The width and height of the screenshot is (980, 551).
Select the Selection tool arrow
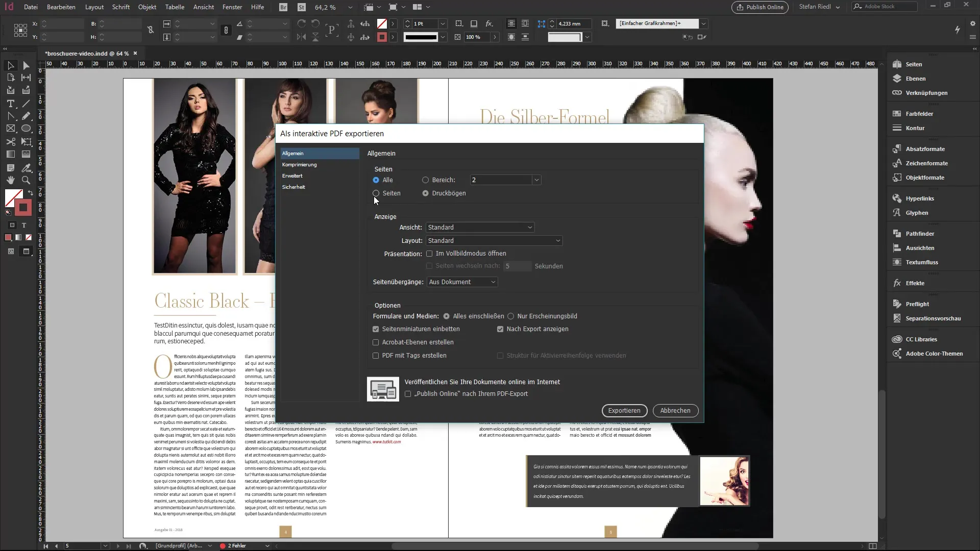[x=10, y=65]
